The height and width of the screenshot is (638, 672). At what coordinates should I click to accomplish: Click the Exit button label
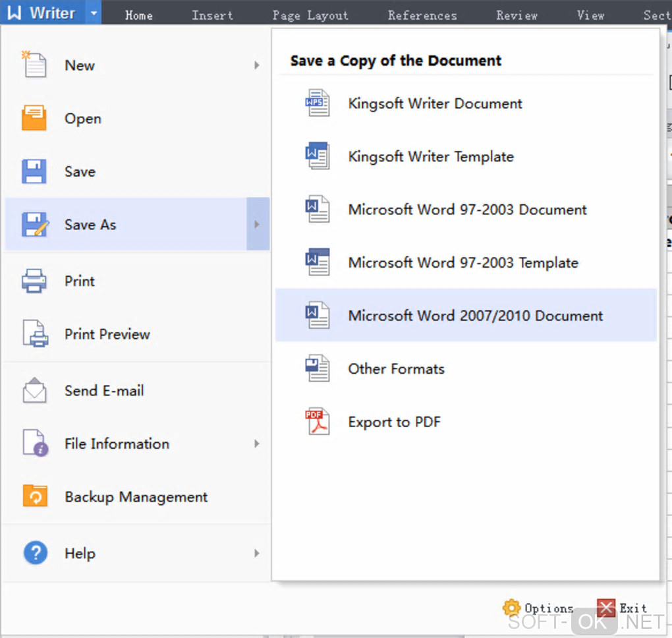(633, 608)
